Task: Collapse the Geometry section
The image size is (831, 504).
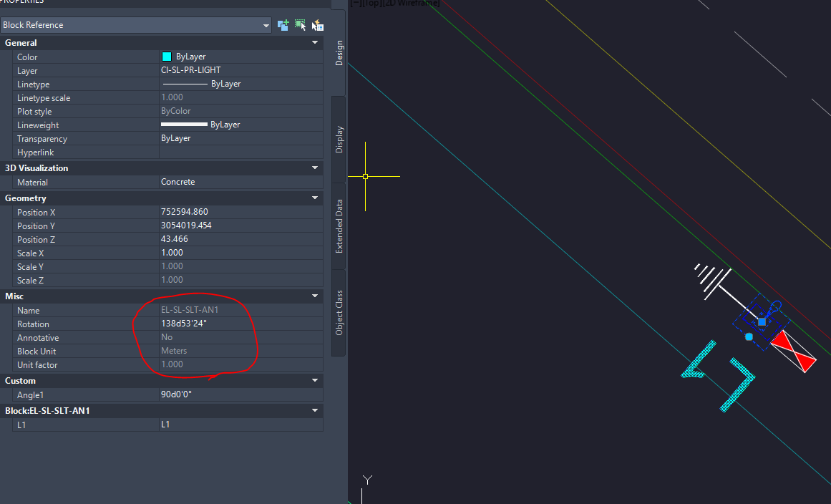Action: pos(314,198)
